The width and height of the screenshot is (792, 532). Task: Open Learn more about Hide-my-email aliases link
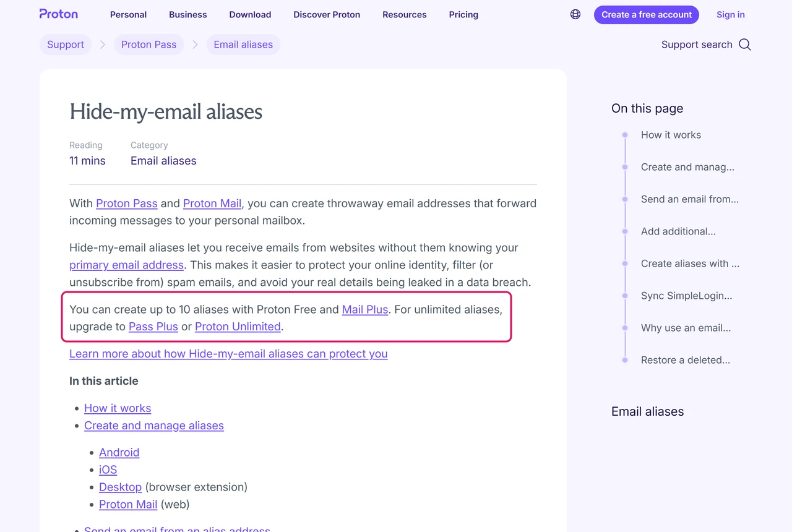228,354
